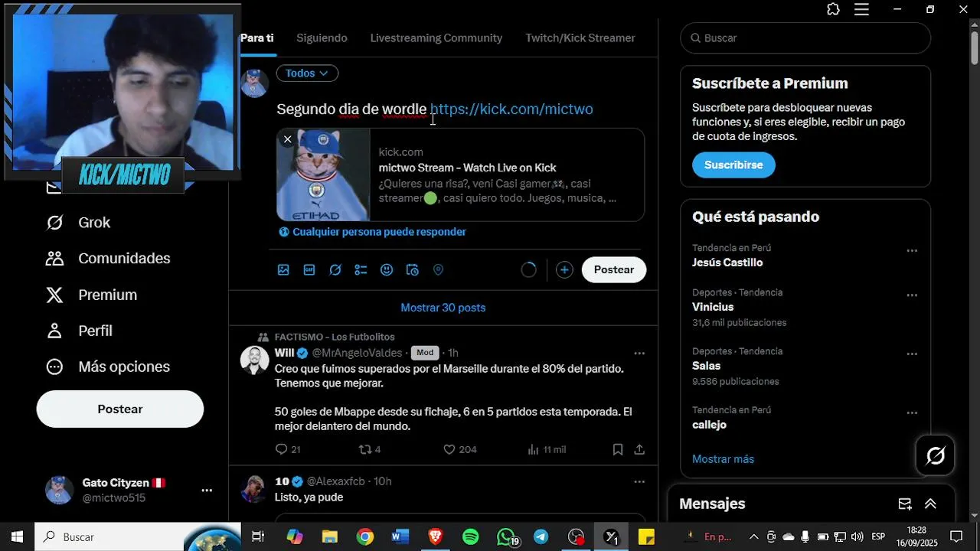980x551 pixels.
Task: Open Livestreaming Community tab
Action: point(436,38)
